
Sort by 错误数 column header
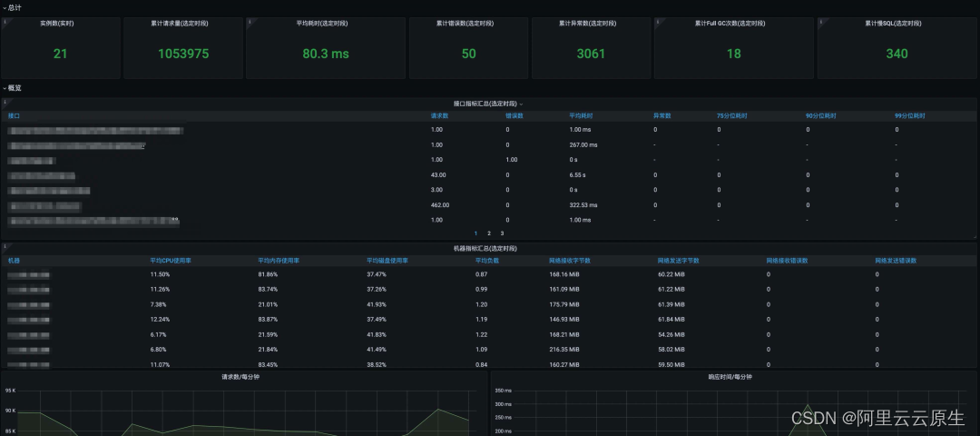tap(514, 115)
